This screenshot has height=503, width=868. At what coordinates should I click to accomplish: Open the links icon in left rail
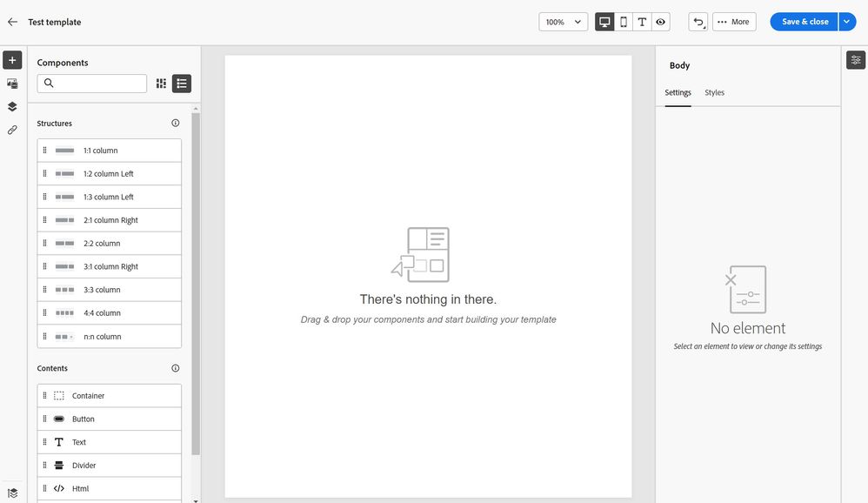click(x=12, y=130)
